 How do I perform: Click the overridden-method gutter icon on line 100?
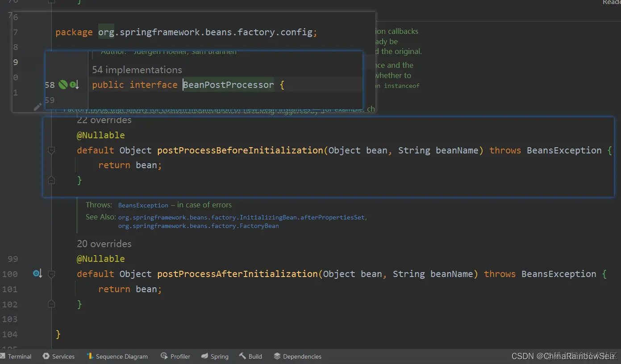pos(38,273)
